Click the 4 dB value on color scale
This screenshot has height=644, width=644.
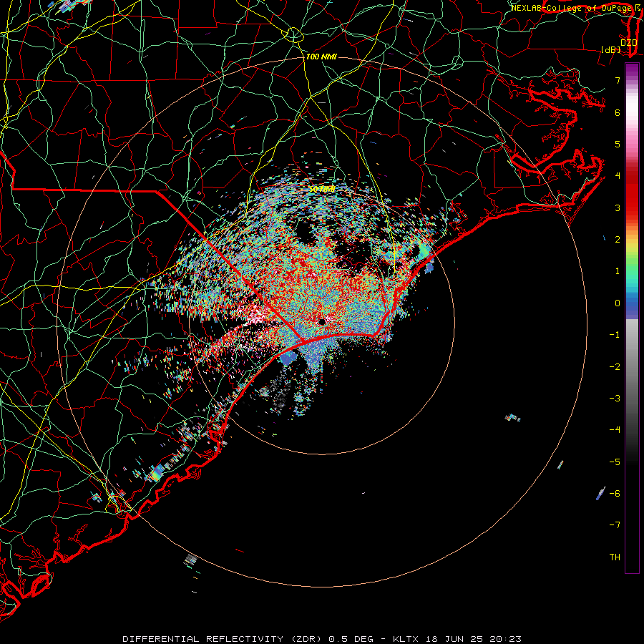(x=618, y=176)
